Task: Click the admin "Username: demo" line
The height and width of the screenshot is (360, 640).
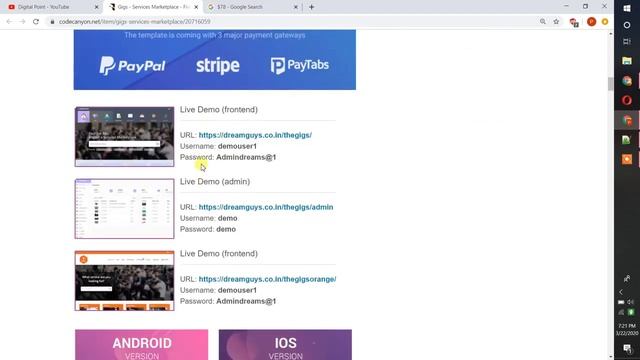Action: point(209,218)
